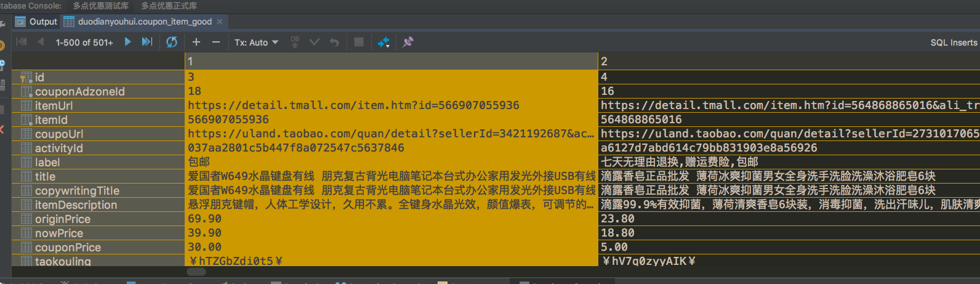
Task: Select couponPrice field header
Action: click(98, 247)
